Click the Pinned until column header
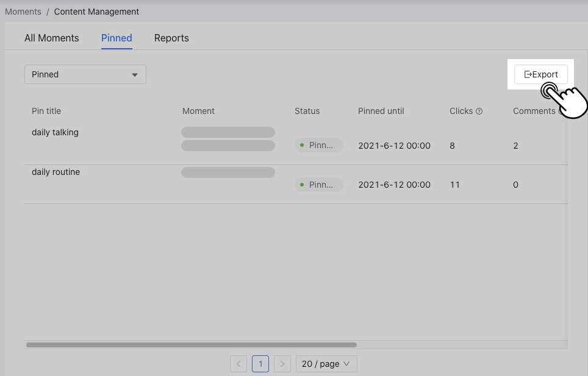 [381, 111]
